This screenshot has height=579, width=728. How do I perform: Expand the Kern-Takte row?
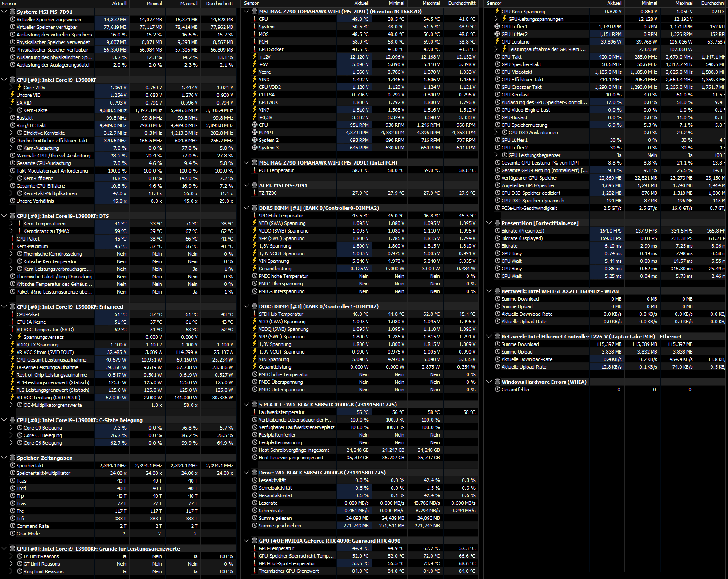(11, 110)
